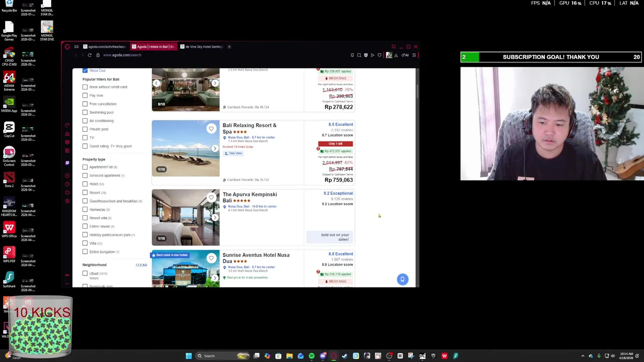The height and width of the screenshot is (362, 644).
Task: Enable the Pay now filter
Action: pyautogui.click(x=85, y=96)
